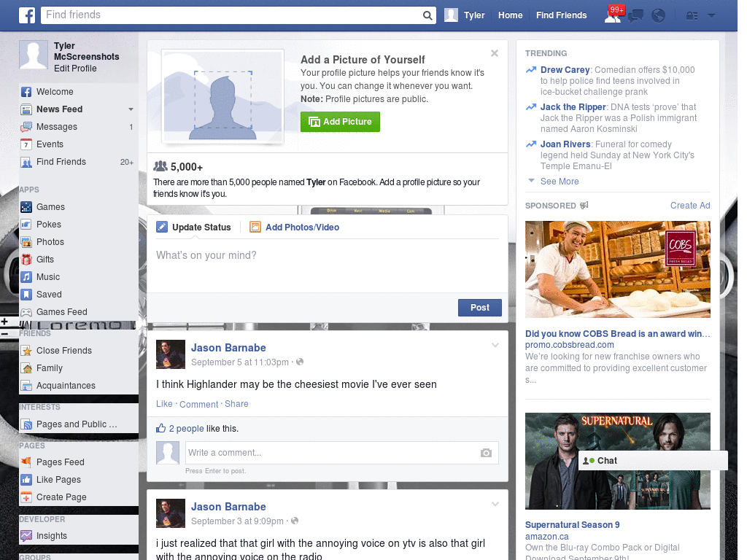Open Jason Barnabe name on Highlander post
747x560 pixels.
[x=228, y=348]
